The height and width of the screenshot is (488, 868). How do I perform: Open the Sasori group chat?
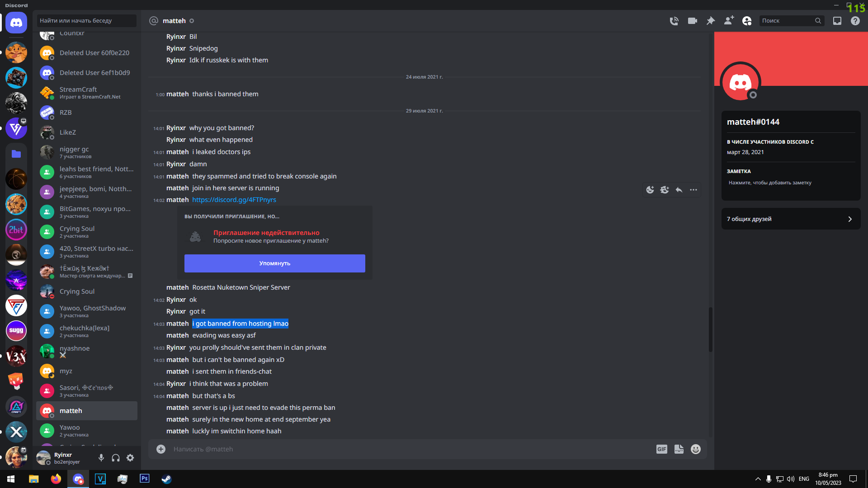click(86, 391)
